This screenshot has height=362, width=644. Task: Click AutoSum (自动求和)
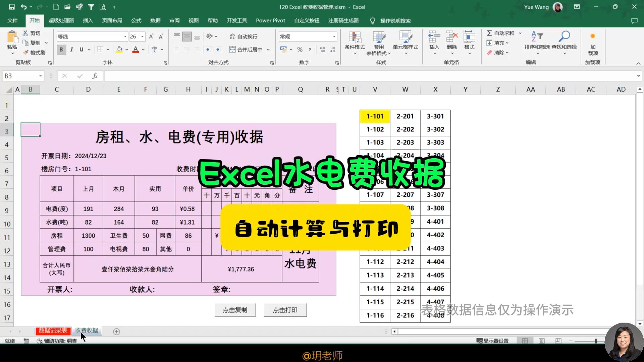click(500, 33)
